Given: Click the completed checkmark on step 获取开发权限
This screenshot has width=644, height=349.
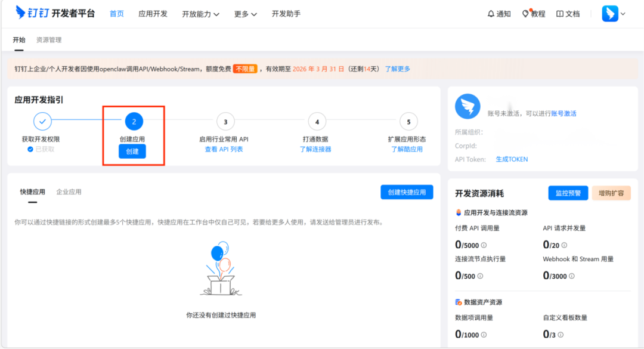Looking at the screenshot, I should (42, 121).
